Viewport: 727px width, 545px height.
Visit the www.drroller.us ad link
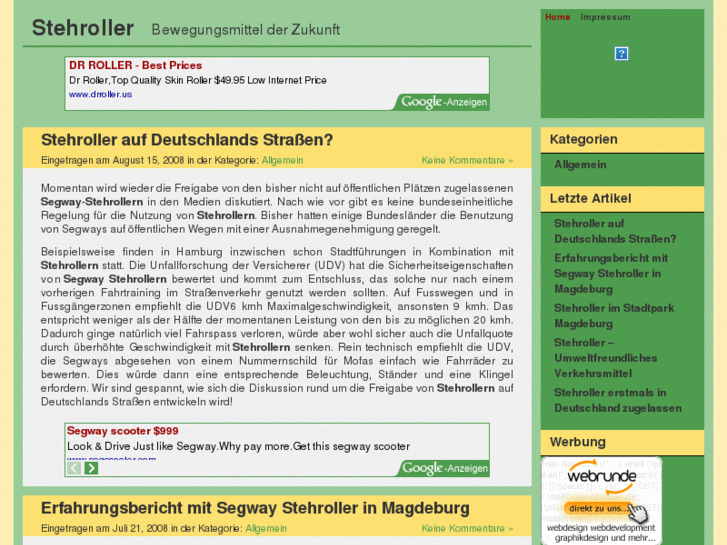[x=101, y=94]
